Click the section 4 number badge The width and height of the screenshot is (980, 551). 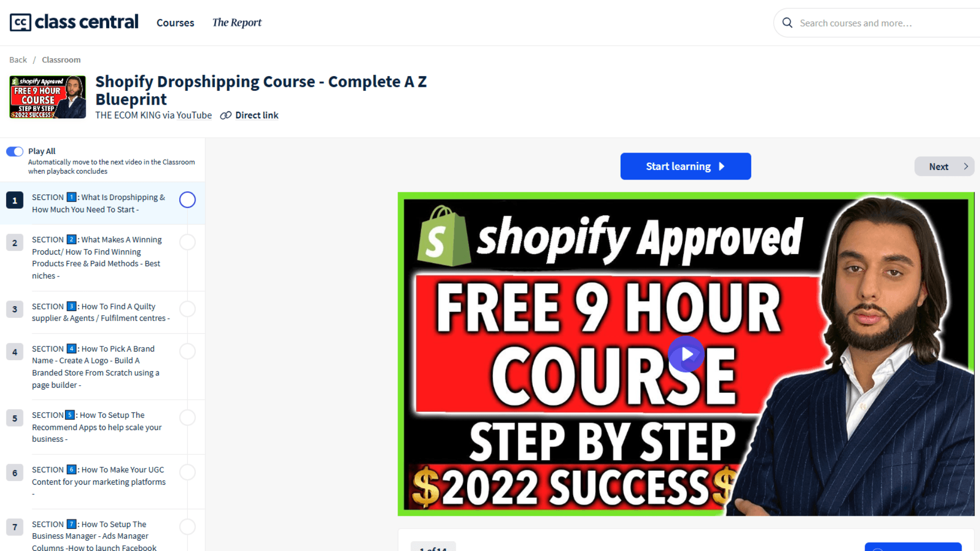pos(15,352)
